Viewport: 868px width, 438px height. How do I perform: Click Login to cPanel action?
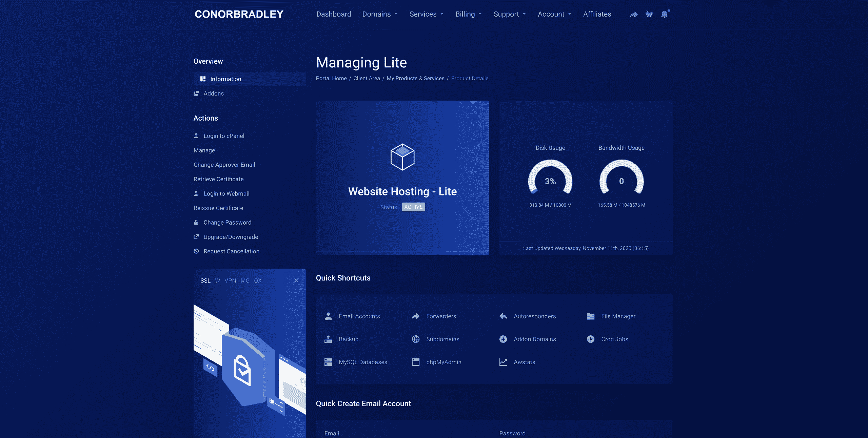(219, 136)
